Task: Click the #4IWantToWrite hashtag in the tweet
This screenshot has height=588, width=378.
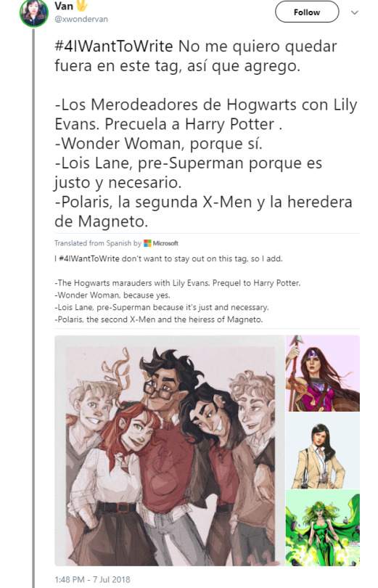Action: 114,46
